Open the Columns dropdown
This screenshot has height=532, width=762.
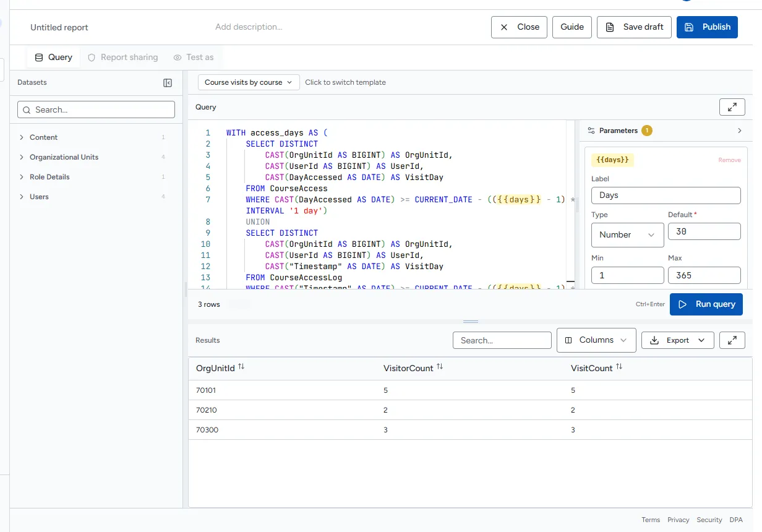(596, 340)
